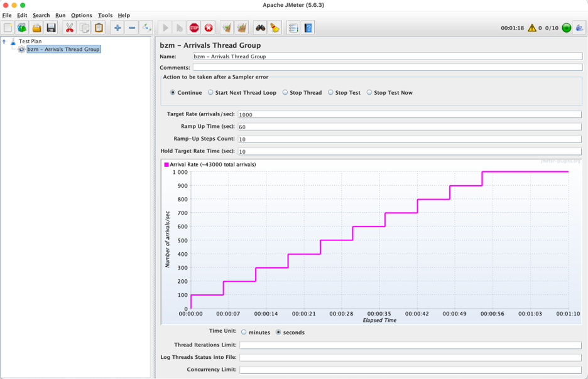Click the bzm - Arrivals Thread Group heading
Screen dimensions: 588x379
click(x=210, y=45)
